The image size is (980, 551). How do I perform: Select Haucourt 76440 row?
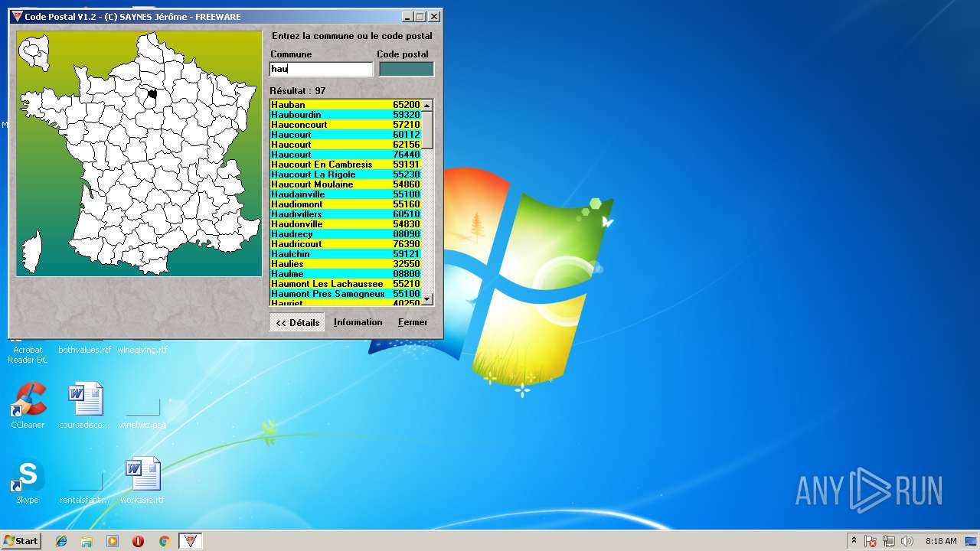[345, 155]
